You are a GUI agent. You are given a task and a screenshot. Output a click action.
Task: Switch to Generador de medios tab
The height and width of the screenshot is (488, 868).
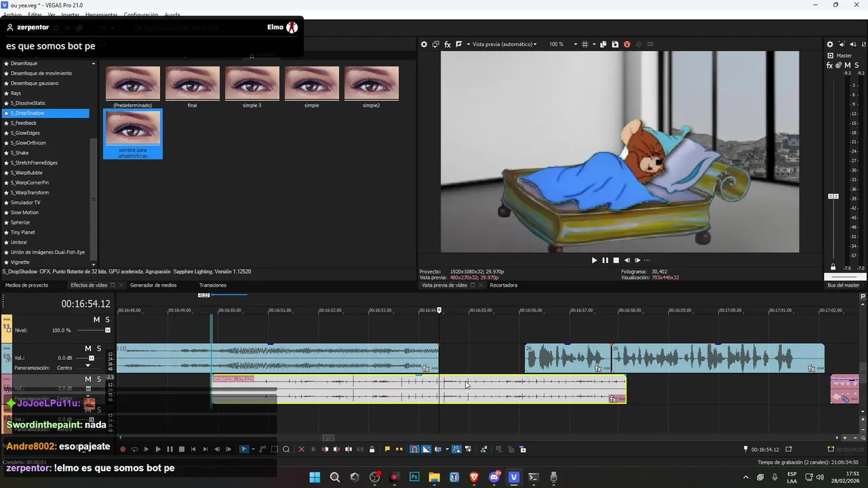tap(153, 285)
